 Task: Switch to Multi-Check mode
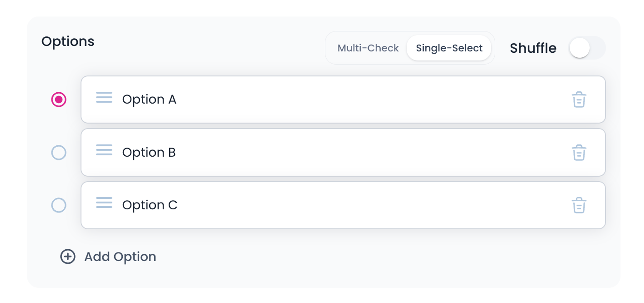tap(368, 48)
